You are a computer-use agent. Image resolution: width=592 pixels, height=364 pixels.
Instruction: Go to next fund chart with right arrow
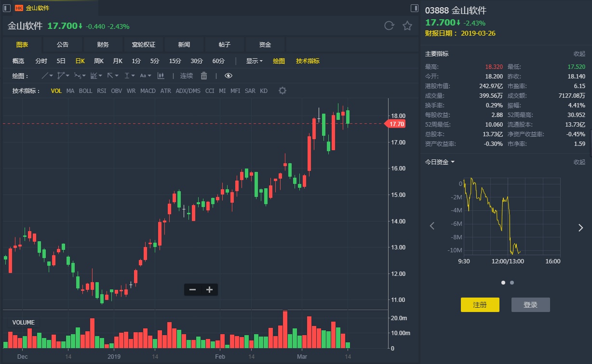580,228
